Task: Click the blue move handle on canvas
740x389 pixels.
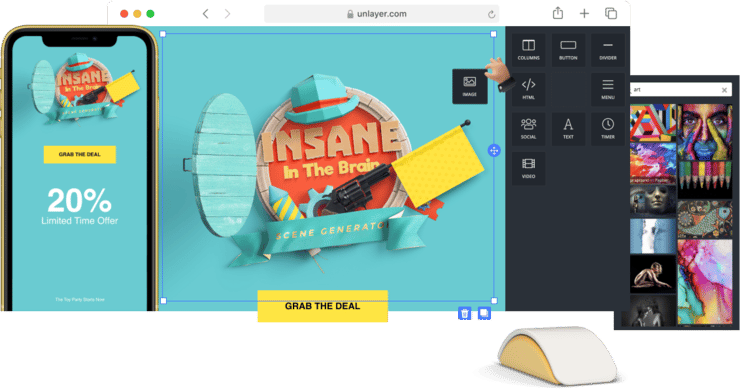Action: 494,151
